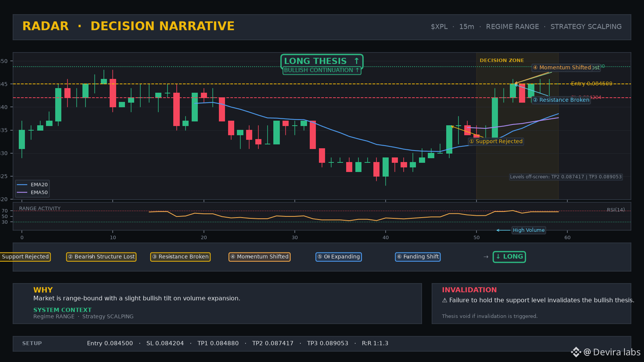This screenshot has height=362, width=644.
Task: Click the INVALIDATION heading
Action: (469, 290)
